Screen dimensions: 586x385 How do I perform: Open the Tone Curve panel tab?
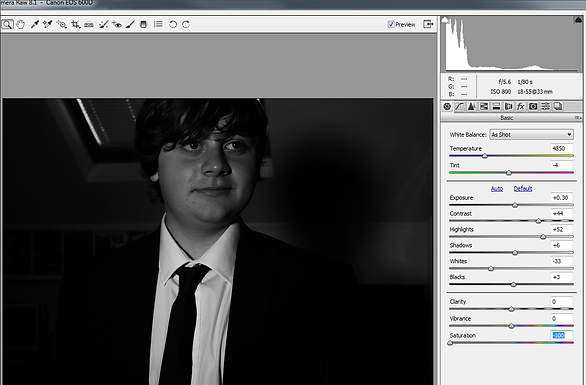(459, 107)
